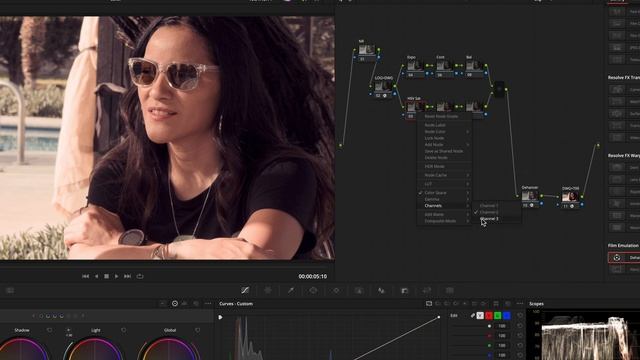Viewport: 640px width, 360px height.
Task: Reset the Shadow wheel
Action: coord(49,330)
